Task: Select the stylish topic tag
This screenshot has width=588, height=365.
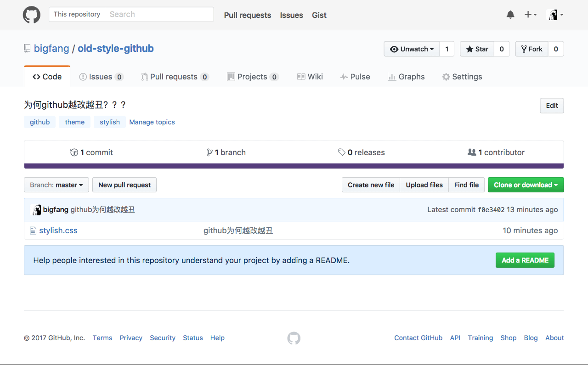Action: pyautogui.click(x=110, y=122)
